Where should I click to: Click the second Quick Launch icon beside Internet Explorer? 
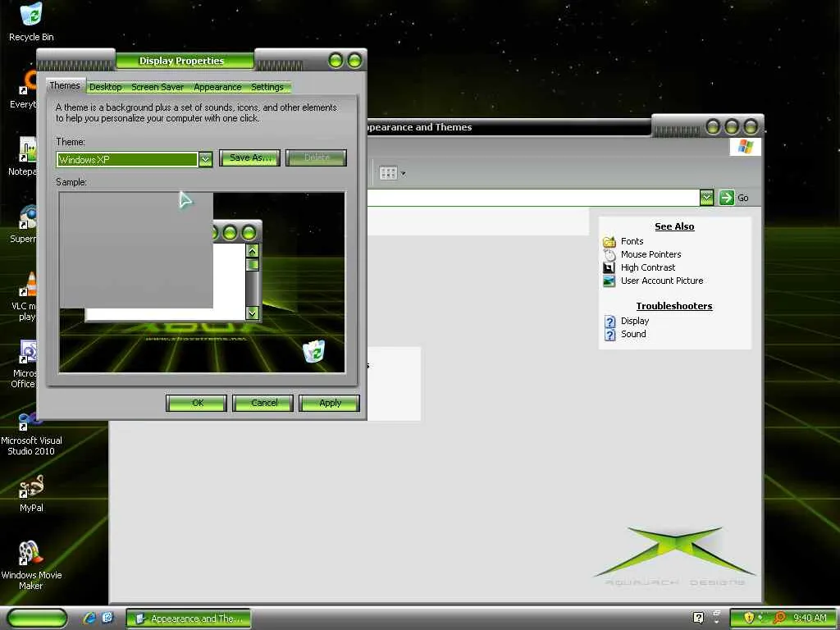(x=107, y=619)
